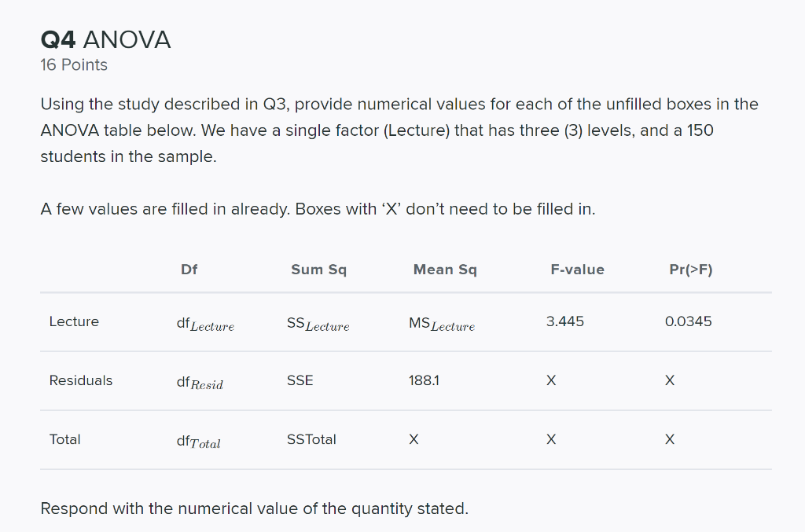Screen dimensions: 805x532
Task: Click the 16 Points label
Action: [74, 65]
